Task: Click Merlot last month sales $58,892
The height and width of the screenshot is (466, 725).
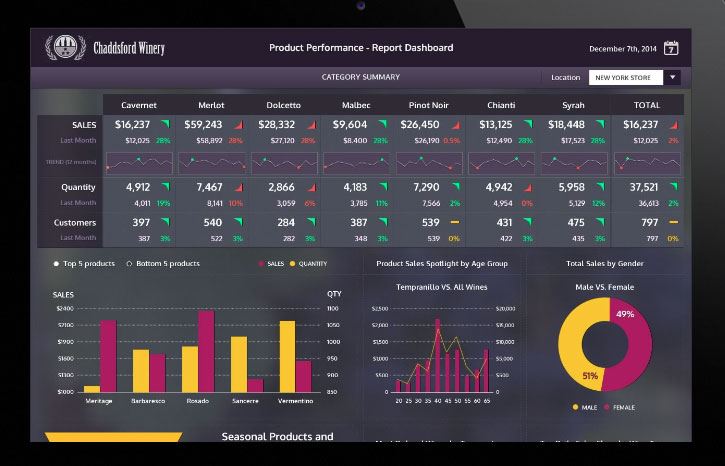Action: click(209, 140)
